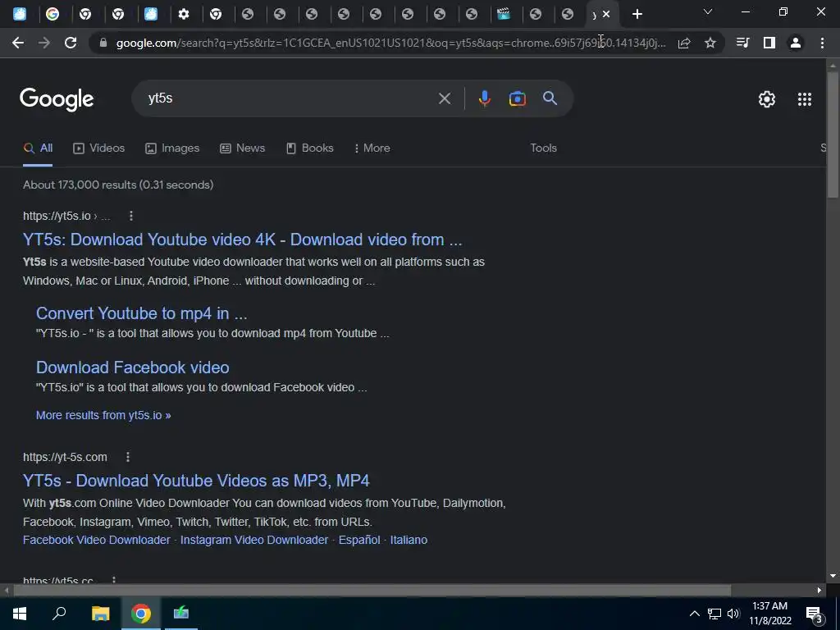Open Chrome side panel
Image resolution: width=840 pixels, height=630 pixels.
(769, 43)
